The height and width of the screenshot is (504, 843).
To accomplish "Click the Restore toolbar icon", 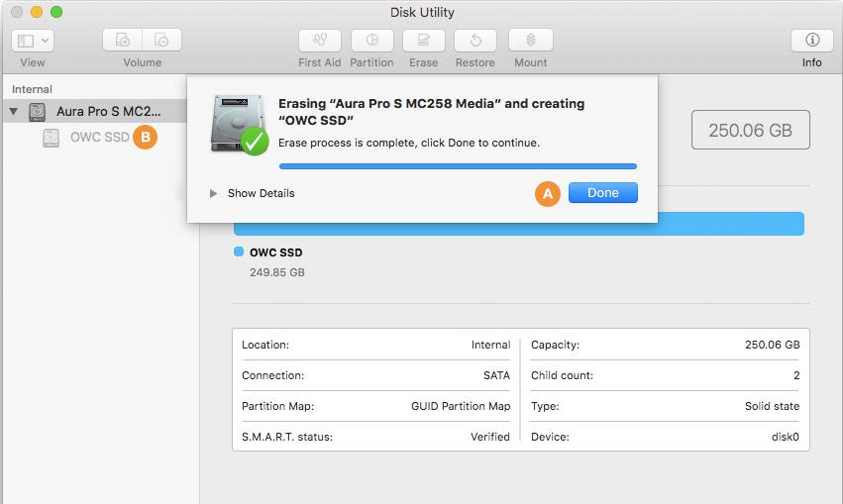I will pyautogui.click(x=475, y=41).
